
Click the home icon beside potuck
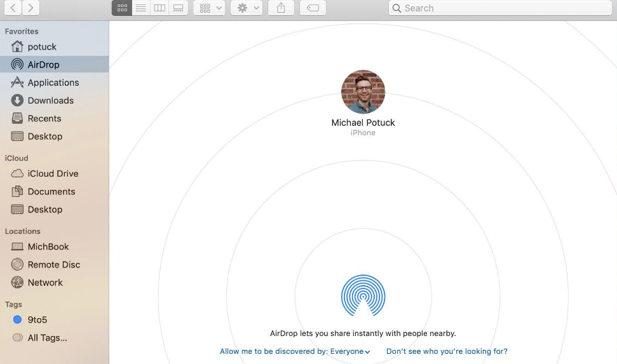[17, 46]
